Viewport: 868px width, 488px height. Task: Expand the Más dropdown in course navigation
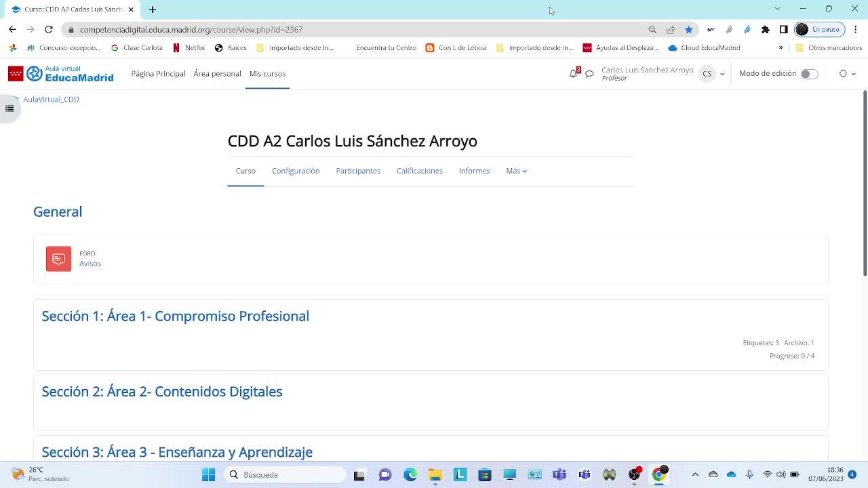click(x=516, y=171)
